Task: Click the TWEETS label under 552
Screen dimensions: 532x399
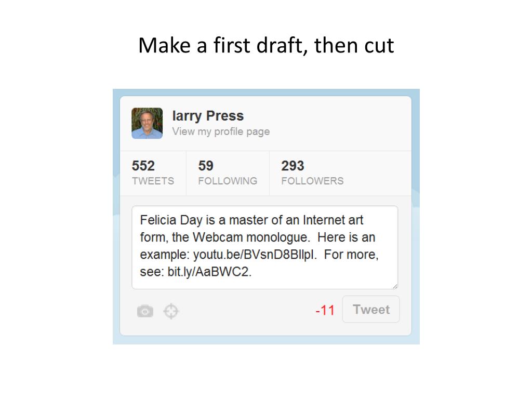Action: pos(153,181)
